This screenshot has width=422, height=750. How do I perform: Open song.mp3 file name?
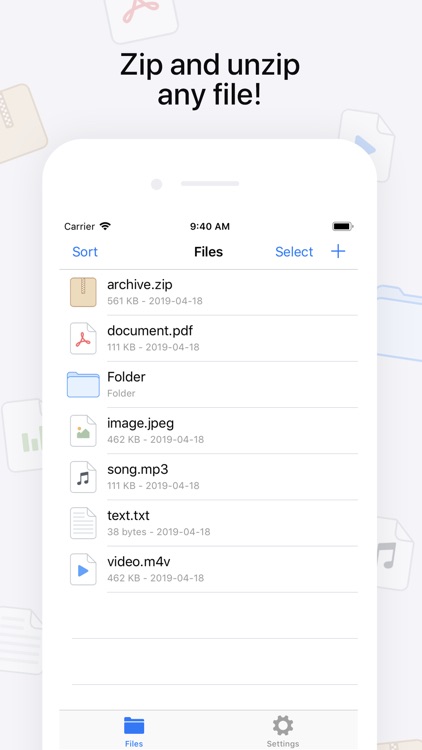(138, 470)
